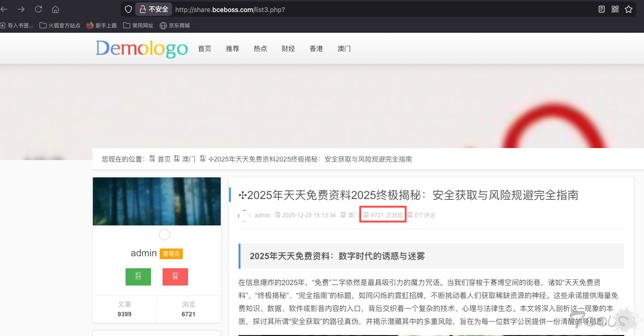Select 财经 in site navigation
The height and width of the screenshot is (336, 644).
[288, 49]
